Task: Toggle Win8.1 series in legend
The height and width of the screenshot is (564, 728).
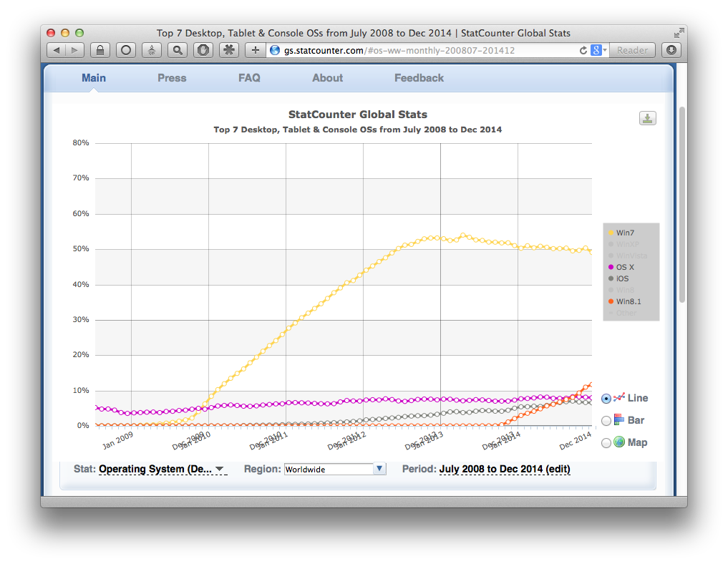Action: pyautogui.click(x=625, y=301)
